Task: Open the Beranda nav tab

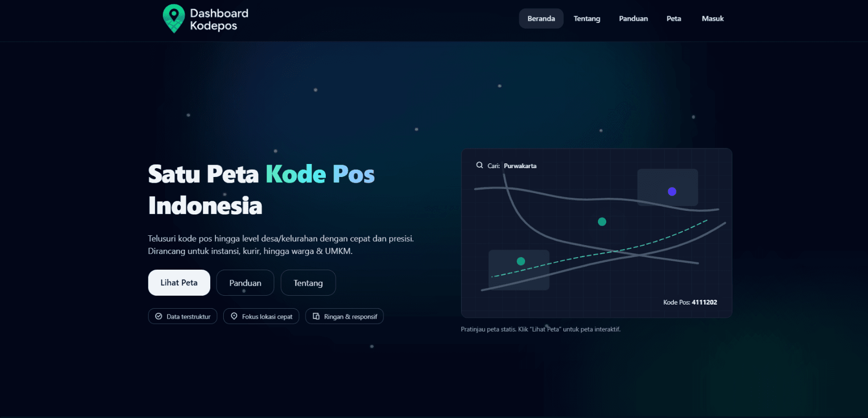Action: [x=541, y=19]
